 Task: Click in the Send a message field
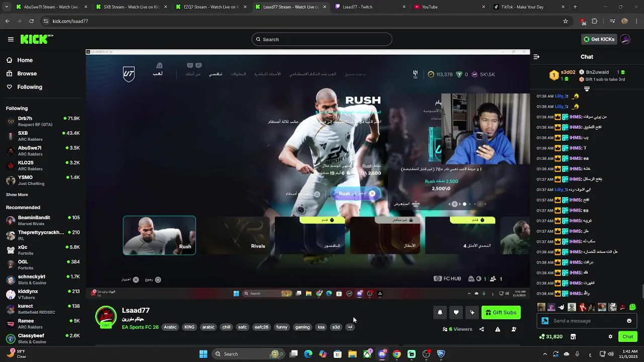(x=588, y=321)
